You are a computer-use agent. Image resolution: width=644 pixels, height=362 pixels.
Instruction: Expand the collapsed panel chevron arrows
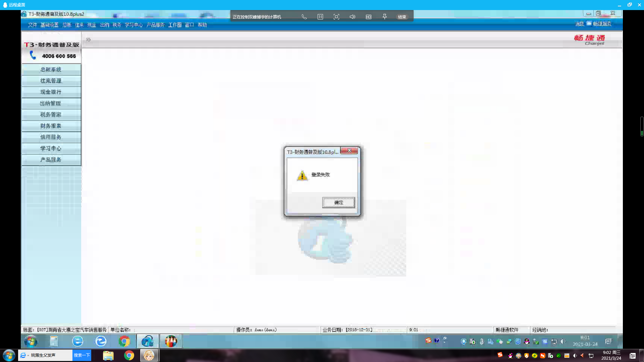(88, 39)
